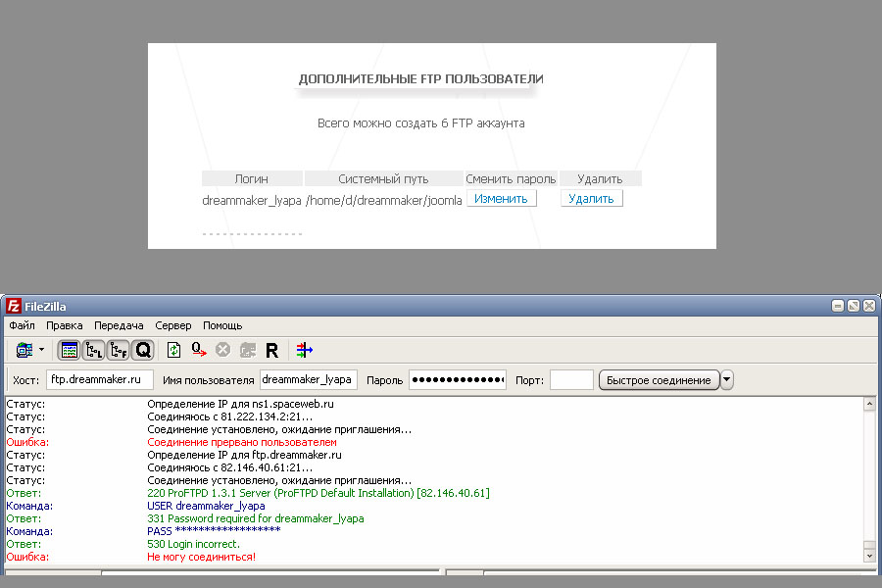Expand the Site Manager dropdown arrow
The width and height of the screenshot is (882, 588).
point(41,350)
